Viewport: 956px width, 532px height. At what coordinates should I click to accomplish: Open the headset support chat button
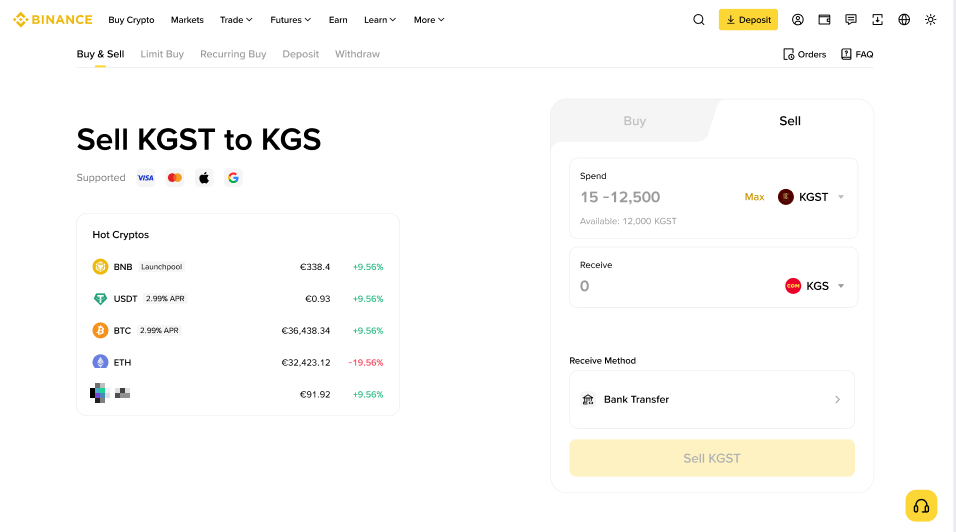click(921, 506)
